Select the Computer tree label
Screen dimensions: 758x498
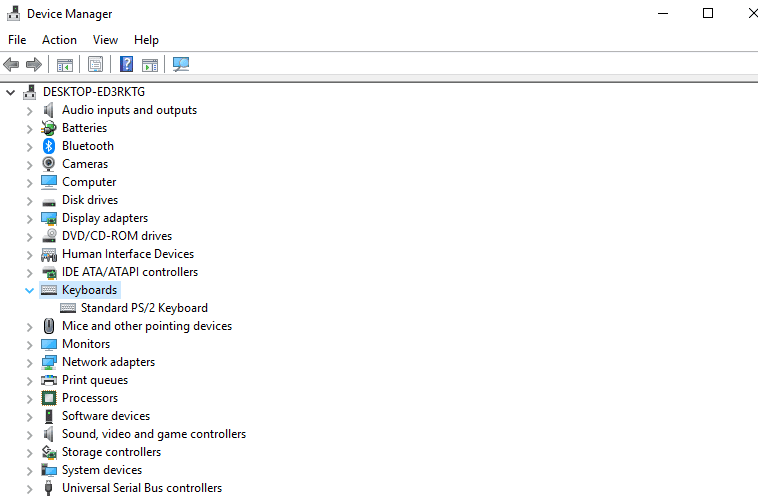[89, 182]
